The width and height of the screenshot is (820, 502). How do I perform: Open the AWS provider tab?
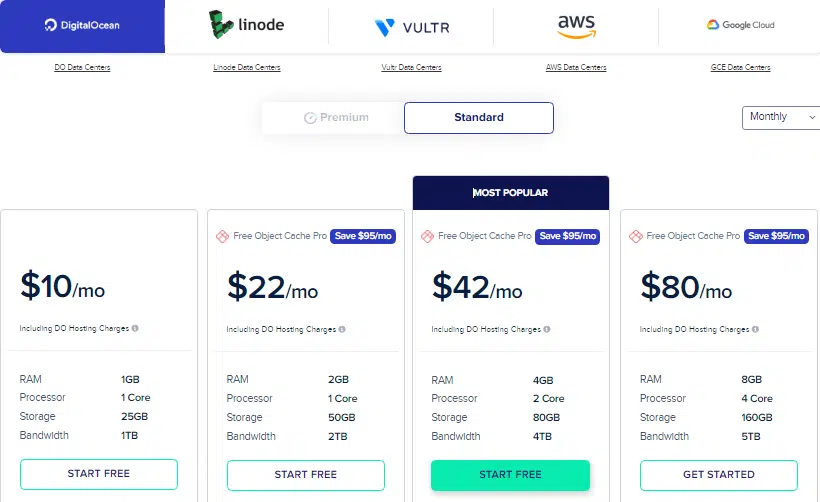tap(576, 26)
